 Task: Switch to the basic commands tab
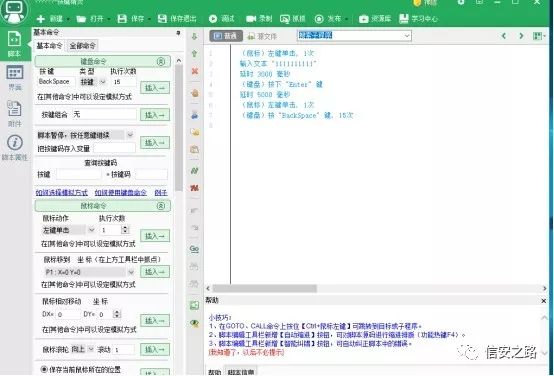(x=49, y=46)
